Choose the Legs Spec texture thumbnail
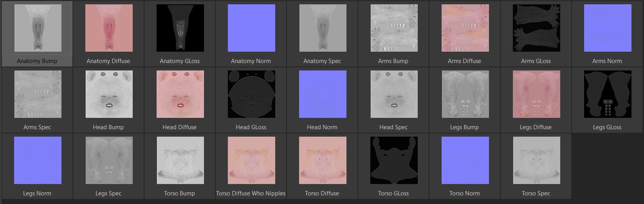The width and height of the screenshot is (644, 204). point(109,161)
